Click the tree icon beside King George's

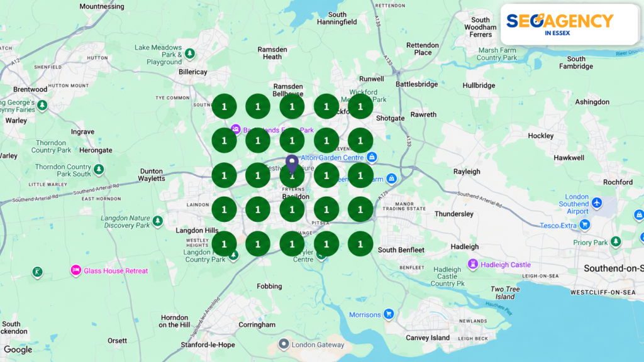click(42, 105)
